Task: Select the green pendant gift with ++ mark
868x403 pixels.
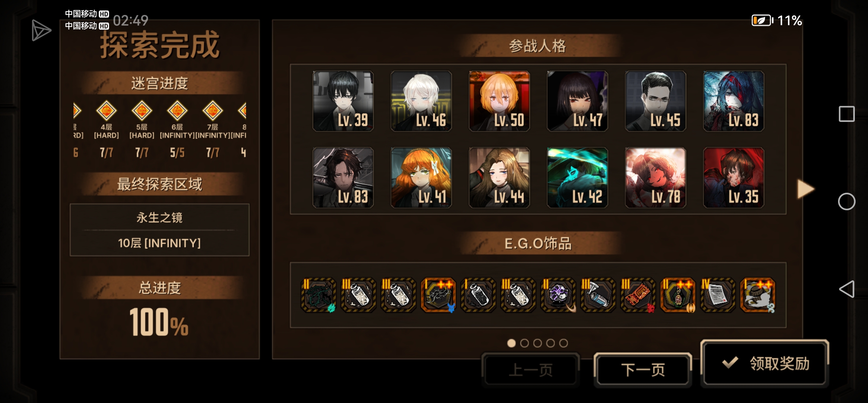Action: pos(678,295)
